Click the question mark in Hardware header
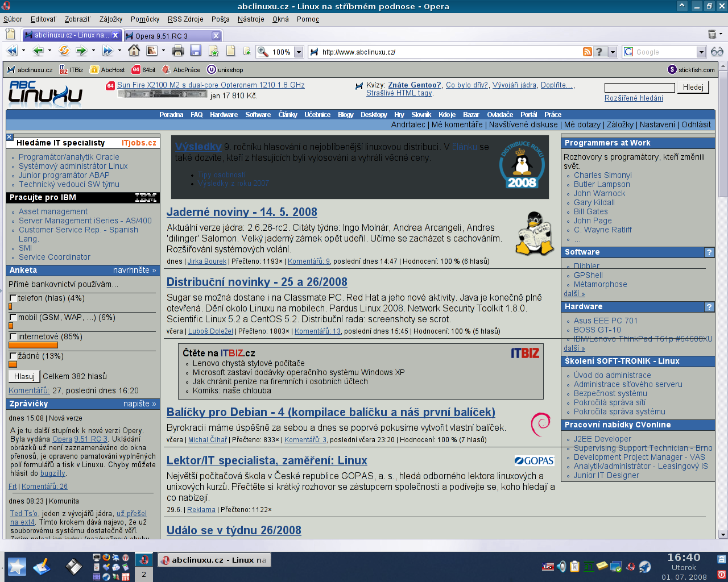 pyautogui.click(x=709, y=307)
